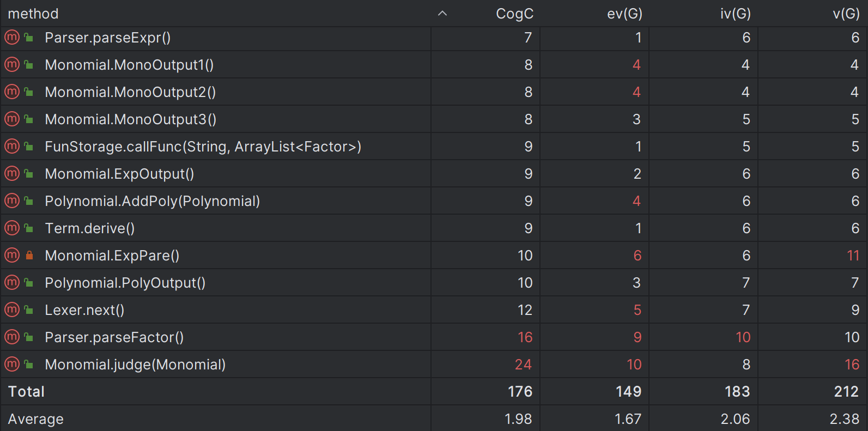Click the public visibility icon for Lexer.next()

(x=29, y=310)
